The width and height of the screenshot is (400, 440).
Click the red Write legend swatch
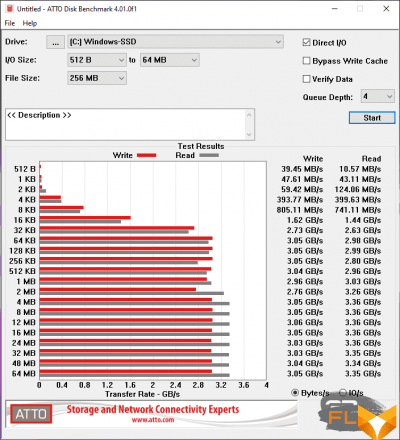coord(147,155)
